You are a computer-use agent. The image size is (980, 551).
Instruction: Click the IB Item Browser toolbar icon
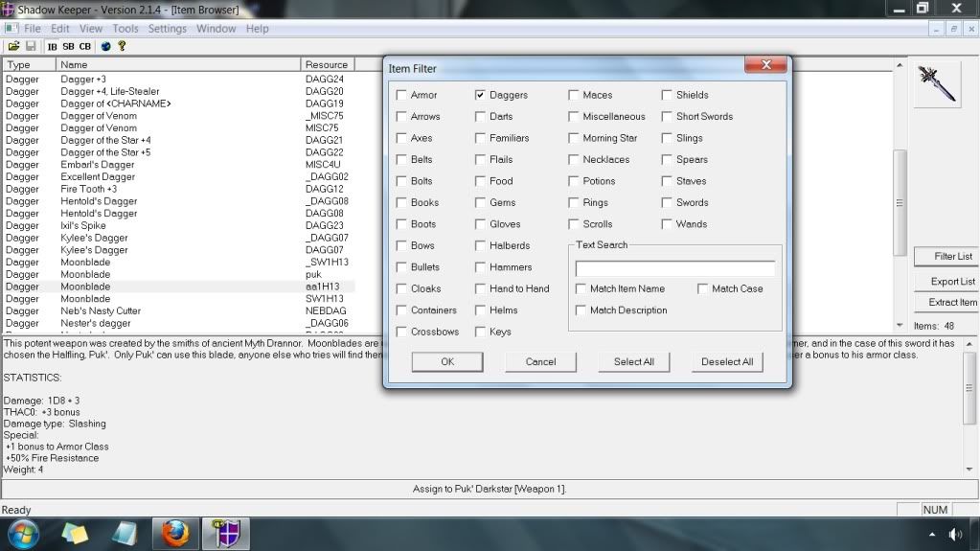(52, 46)
